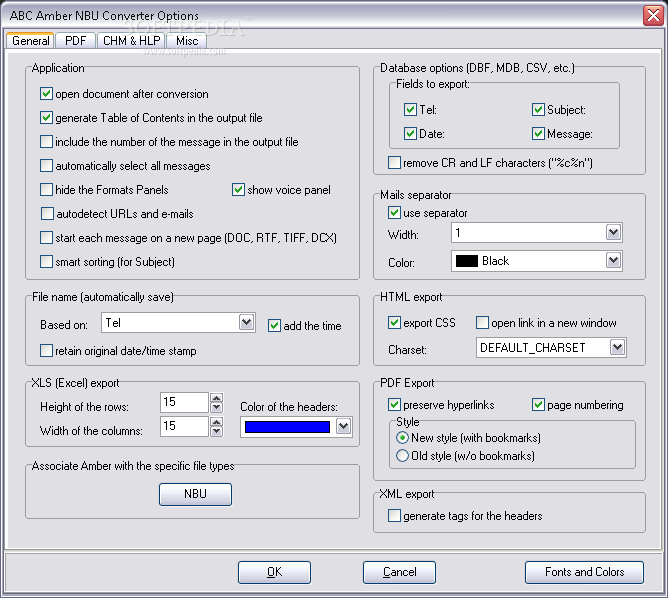Click the Height of the rows field
668x598 pixels.
(184, 402)
